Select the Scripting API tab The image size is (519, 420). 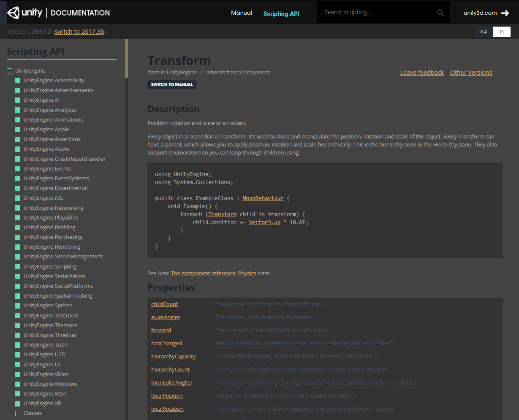point(281,14)
